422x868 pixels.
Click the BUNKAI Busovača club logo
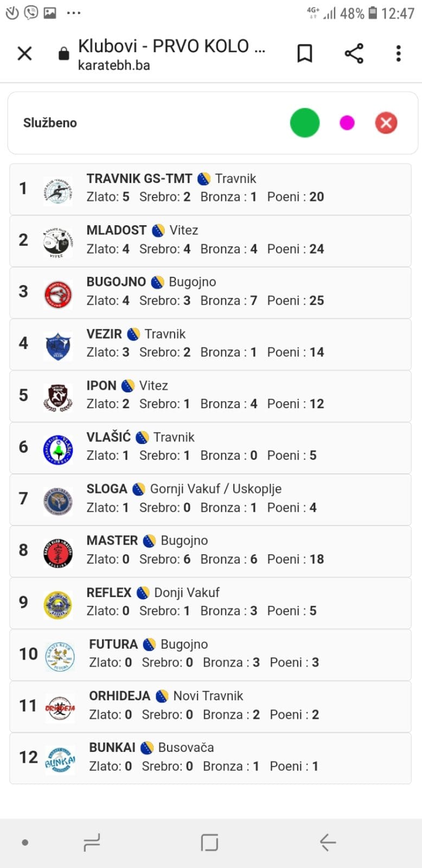[x=60, y=759]
